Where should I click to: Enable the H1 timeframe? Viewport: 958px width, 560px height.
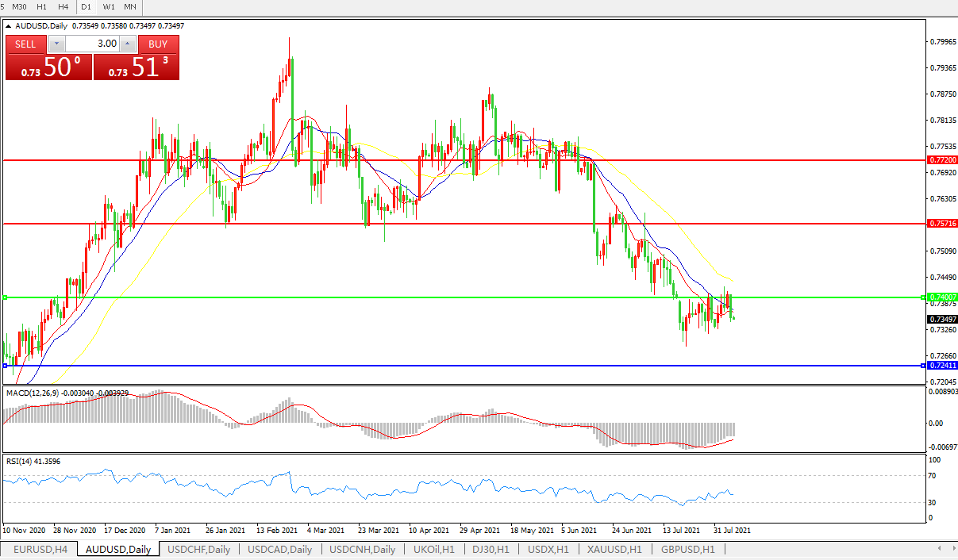point(42,7)
